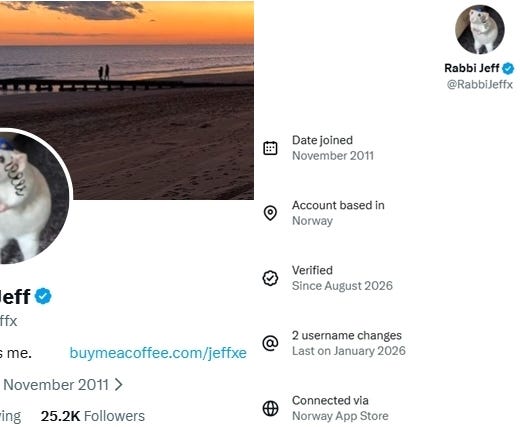Open the 25.2K Followers list
Image resolution: width=520 pixels, height=427 pixels.
coord(93,416)
